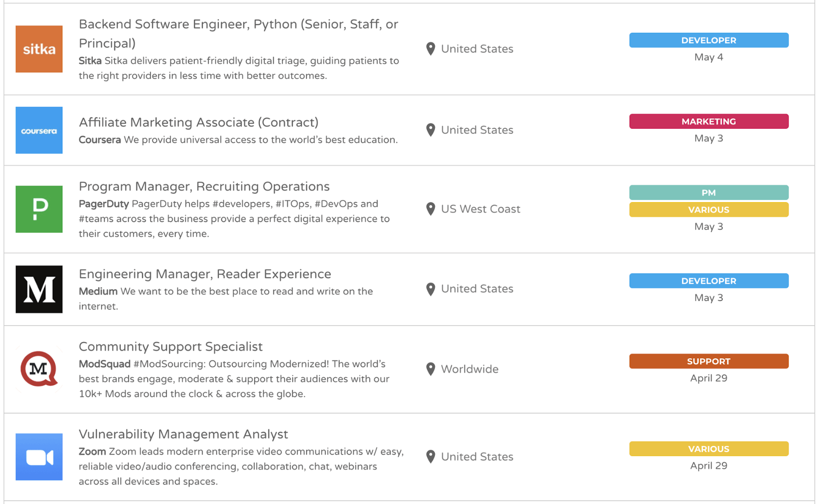Click the Zoom video camera logo

point(39,457)
